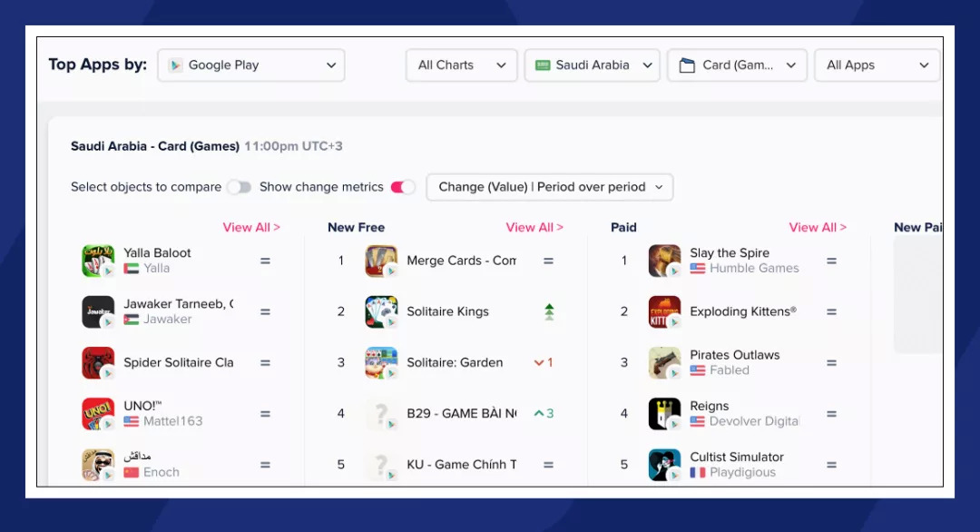Open the Google Play store dropdown
Viewport: 980px width, 532px height.
click(251, 65)
